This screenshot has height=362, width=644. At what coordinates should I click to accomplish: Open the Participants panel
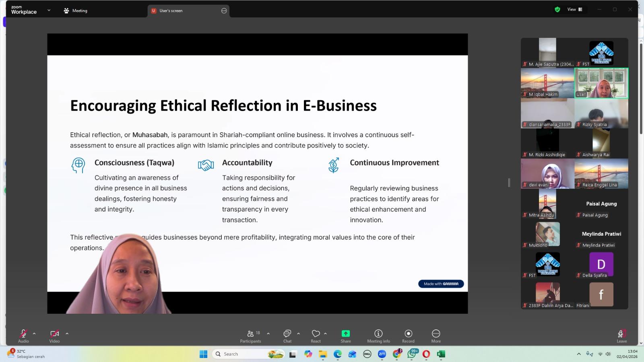(251, 336)
